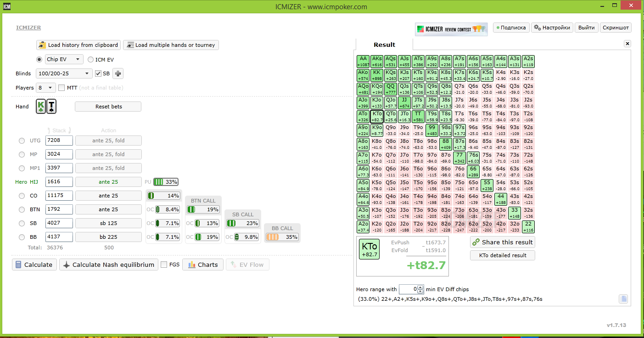Click the Hero push range 33% bar
This screenshot has width=644, height=338.
[x=166, y=182]
